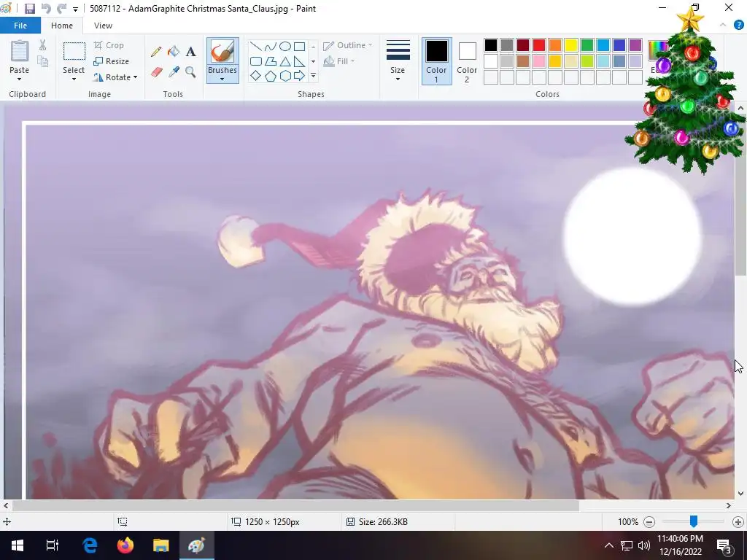Screen dimensions: 747x560
Task: Click the Undo arrow in quick access
Action: pyautogui.click(x=46, y=9)
